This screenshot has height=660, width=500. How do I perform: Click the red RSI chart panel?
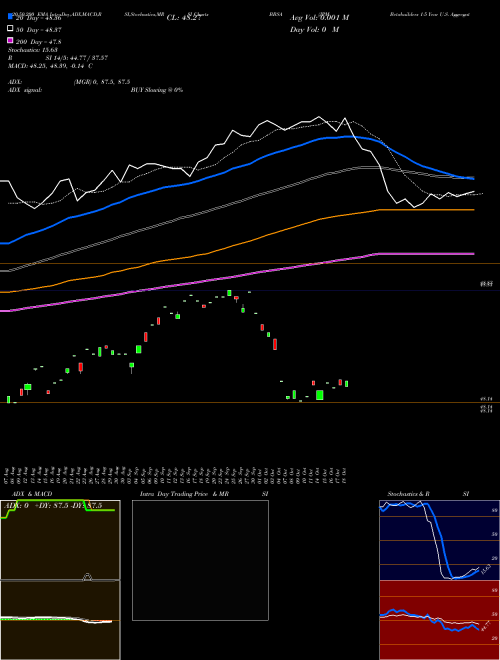tap(439, 620)
